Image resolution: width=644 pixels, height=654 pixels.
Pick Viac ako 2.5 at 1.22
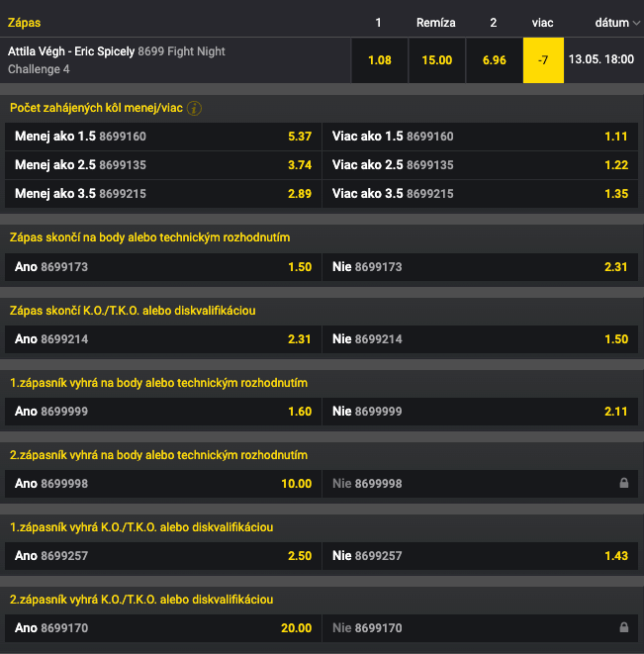coord(480,165)
